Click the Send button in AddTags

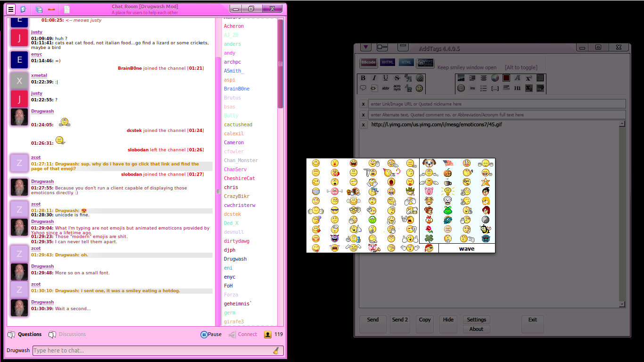pyautogui.click(x=373, y=324)
